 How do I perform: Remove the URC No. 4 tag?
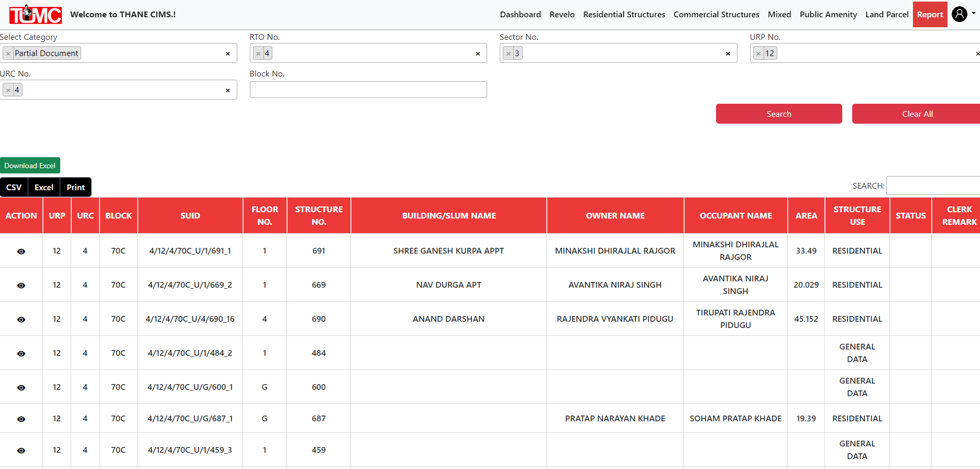[x=8, y=90]
